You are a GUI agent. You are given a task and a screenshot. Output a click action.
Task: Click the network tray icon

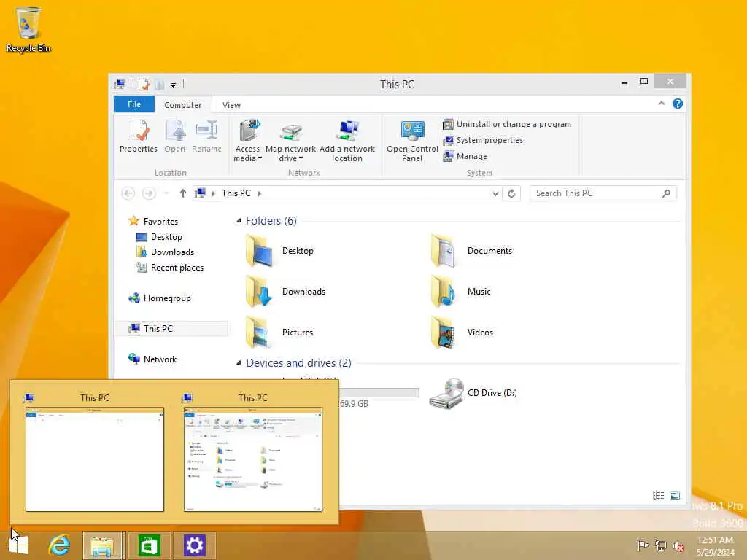pos(660,545)
